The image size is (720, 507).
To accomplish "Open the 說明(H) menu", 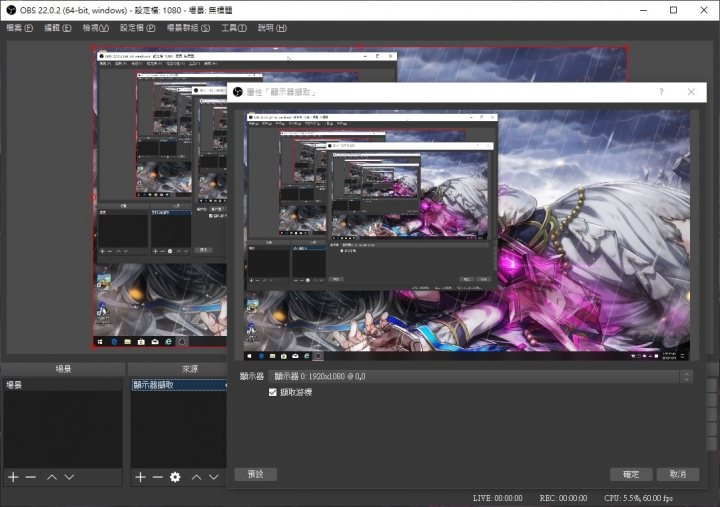I will (x=272, y=28).
